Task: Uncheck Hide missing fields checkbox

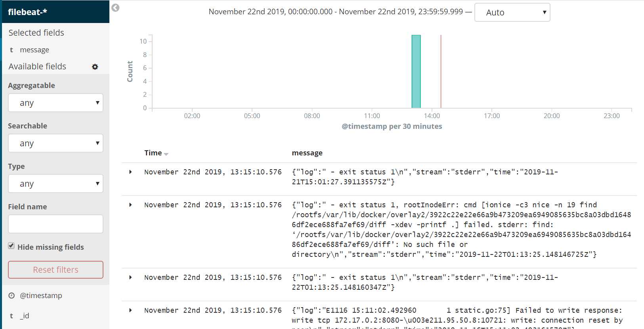Action: pos(11,246)
